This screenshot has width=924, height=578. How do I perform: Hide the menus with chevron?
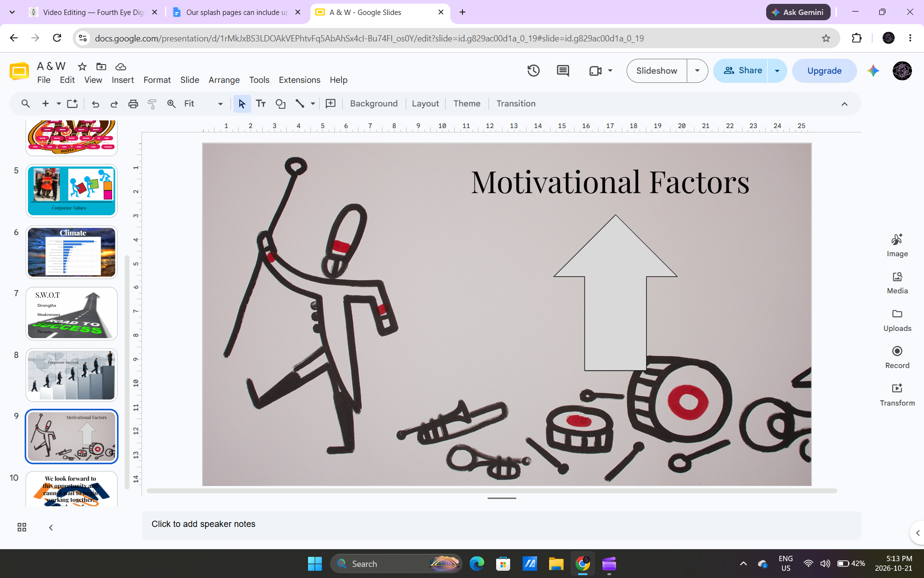[x=845, y=104]
